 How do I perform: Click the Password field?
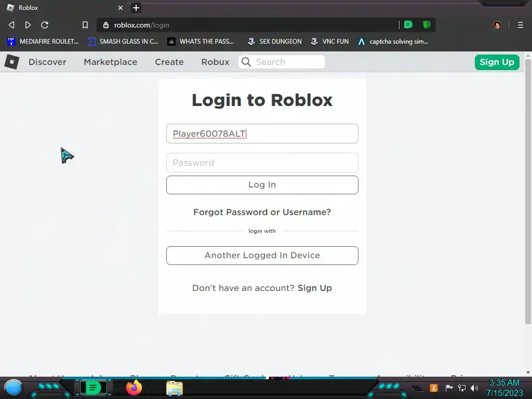[x=262, y=163]
